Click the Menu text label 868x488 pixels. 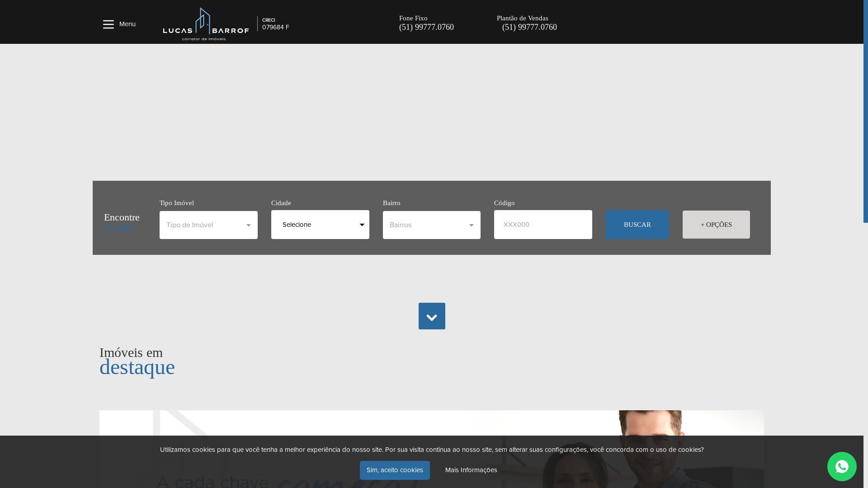[x=127, y=24]
